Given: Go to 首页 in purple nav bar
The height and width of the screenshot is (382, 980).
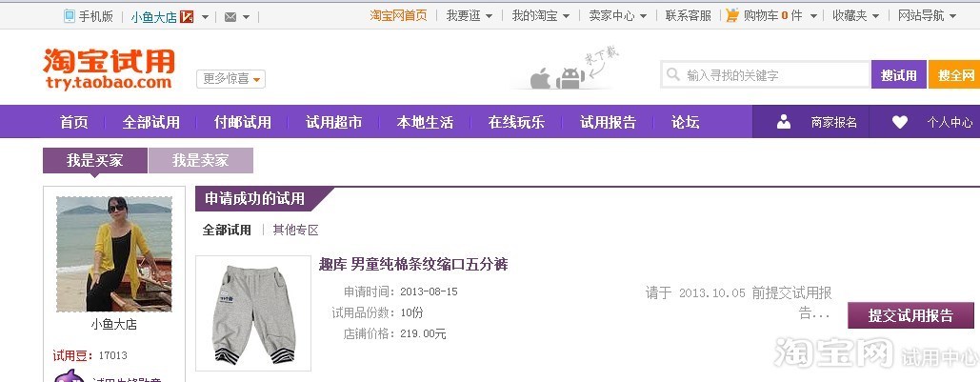Looking at the screenshot, I should point(73,122).
